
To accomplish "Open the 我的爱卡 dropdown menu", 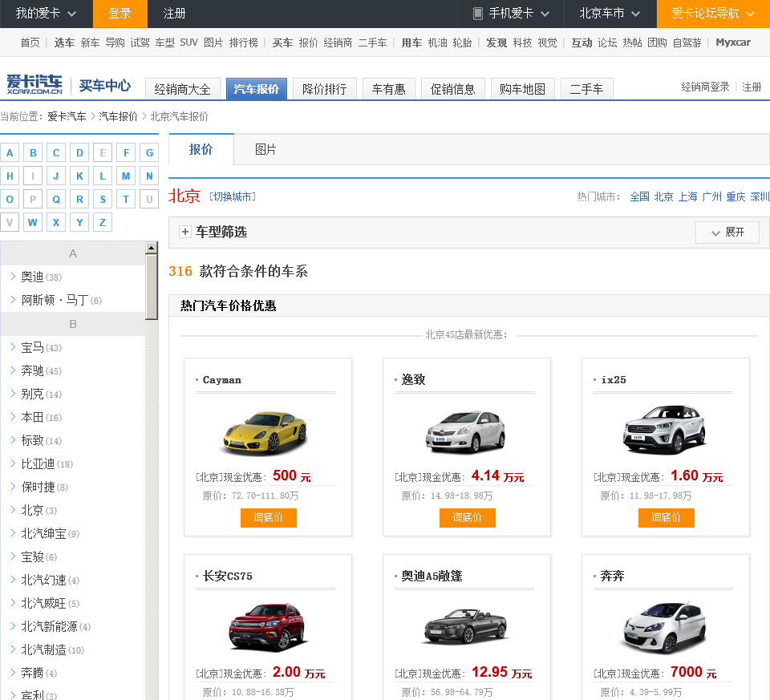I will (46, 14).
